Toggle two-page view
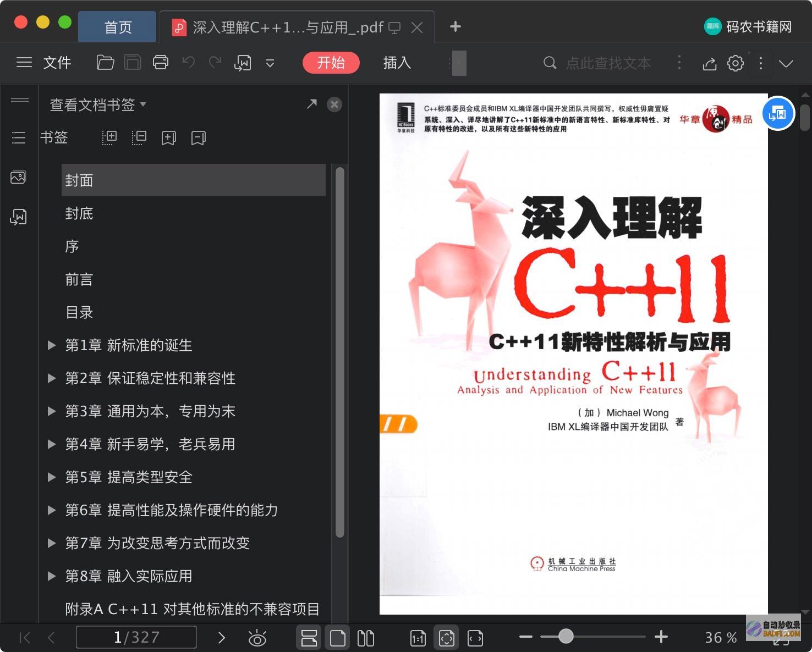The width and height of the screenshot is (812, 652). point(366,638)
